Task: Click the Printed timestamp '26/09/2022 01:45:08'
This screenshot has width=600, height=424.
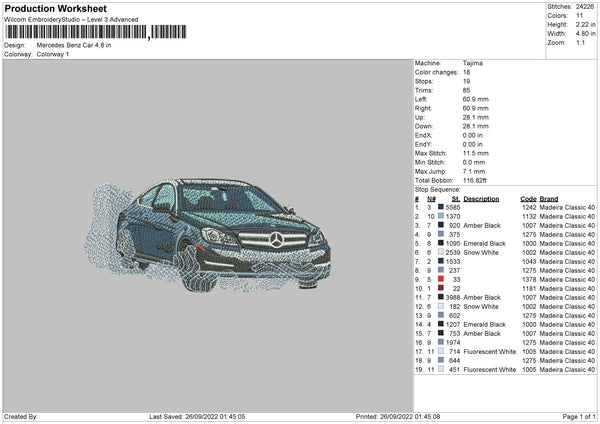Action: coord(410,416)
